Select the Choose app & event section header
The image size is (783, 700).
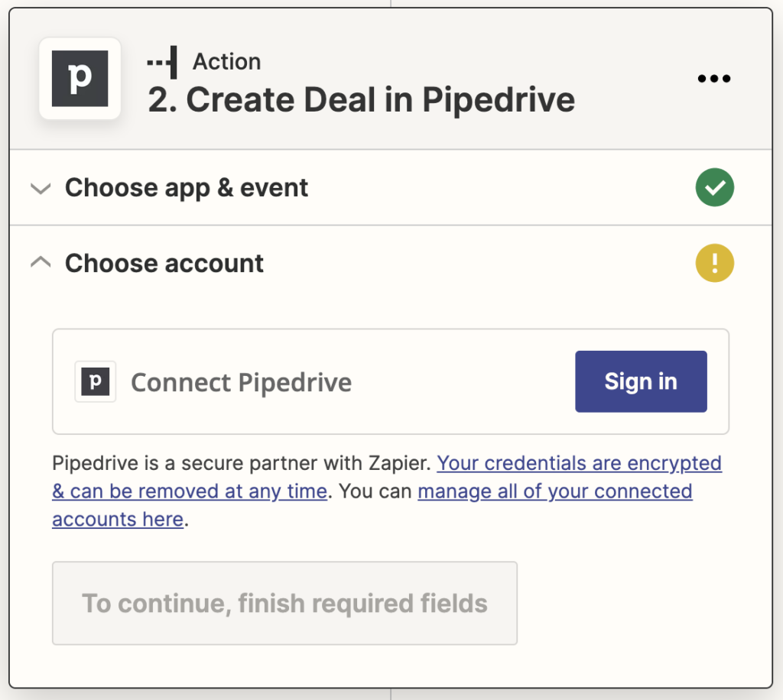187,187
